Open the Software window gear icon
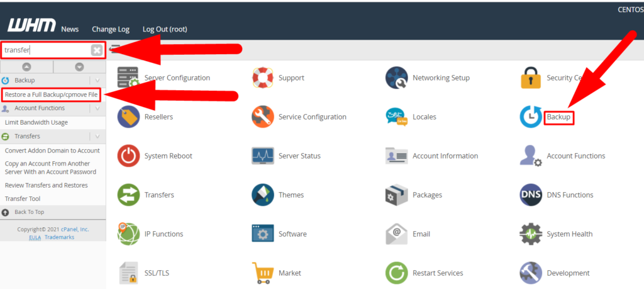644x289 pixels. coord(262,234)
